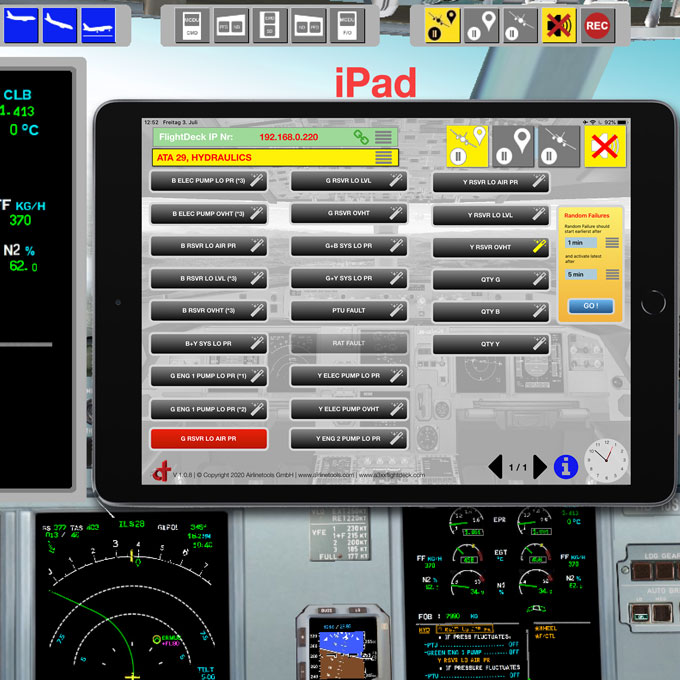Viewport: 680px width, 680px height.
Task: Click the Y RSVR LO LVL button
Action: pos(490,215)
